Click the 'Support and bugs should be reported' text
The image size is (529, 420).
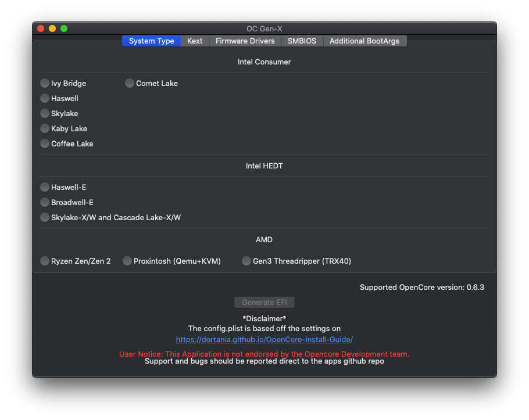click(x=264, y=361)
